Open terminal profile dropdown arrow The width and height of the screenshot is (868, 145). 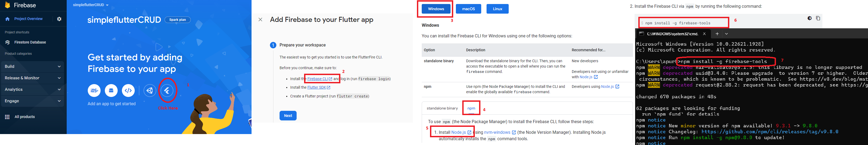[x=726, y=34]
